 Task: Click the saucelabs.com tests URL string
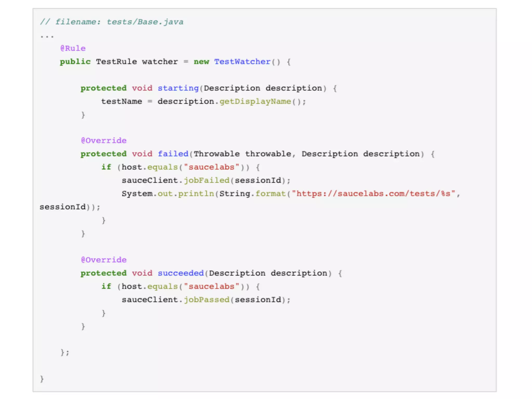click(x=373, y=194)
